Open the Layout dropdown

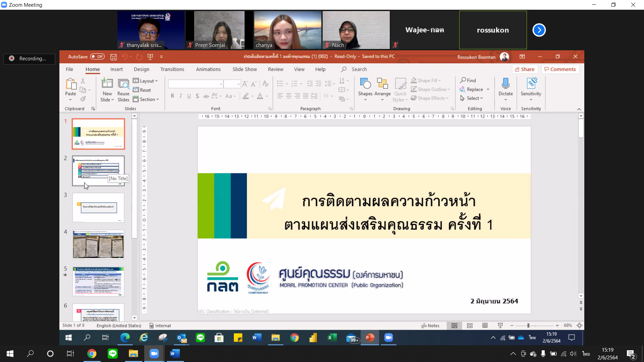point(145,81)
